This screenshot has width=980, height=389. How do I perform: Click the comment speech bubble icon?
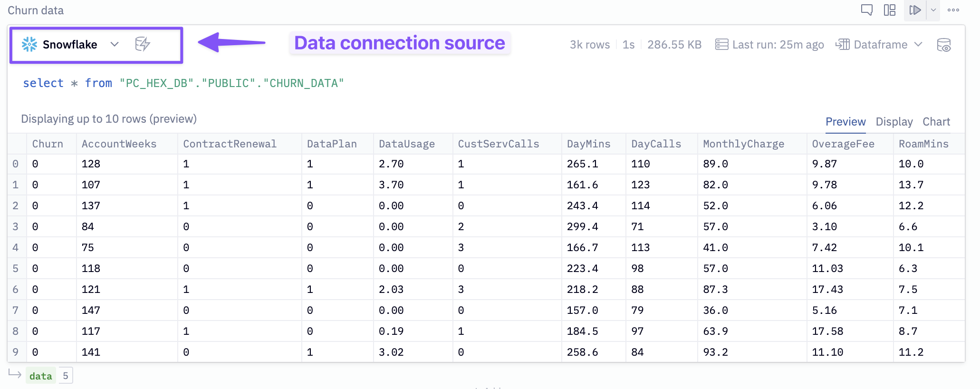(866, 10)
